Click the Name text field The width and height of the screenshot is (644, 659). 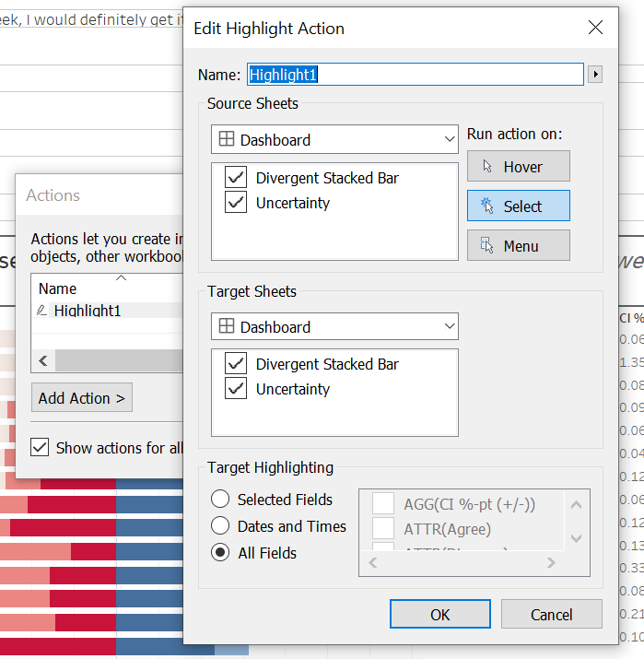tap(415, 75)
